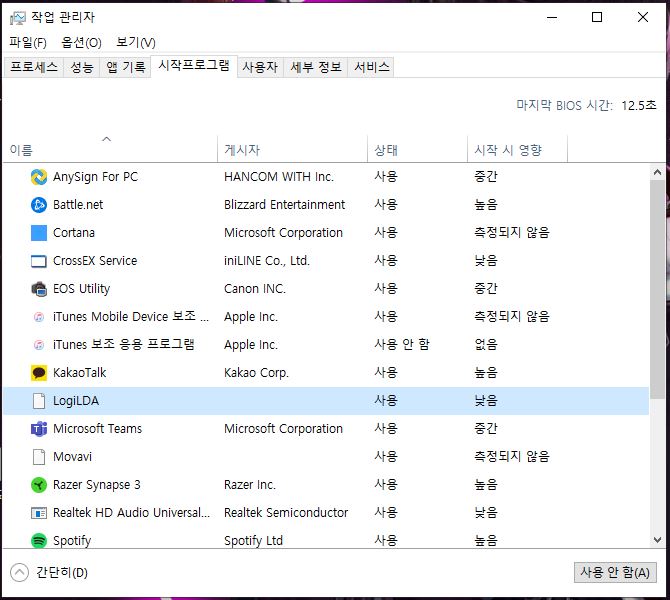The height and width of the screenshot is (600, 670).
Task: Click the Microsoft Teams icon
Action: (x=39, y=429)
